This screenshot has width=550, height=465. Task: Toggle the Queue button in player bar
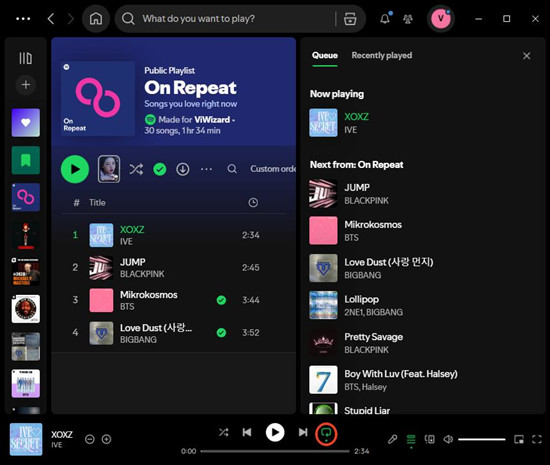point(411,439)
